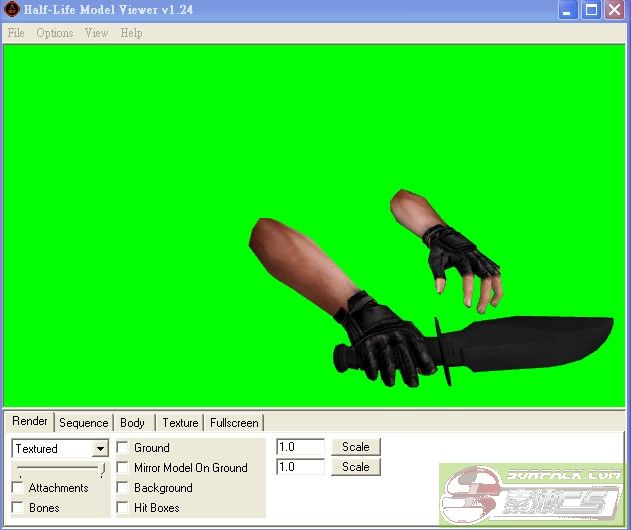
Task: Check Mirror Model On Ground
Action: coord(123,468)
